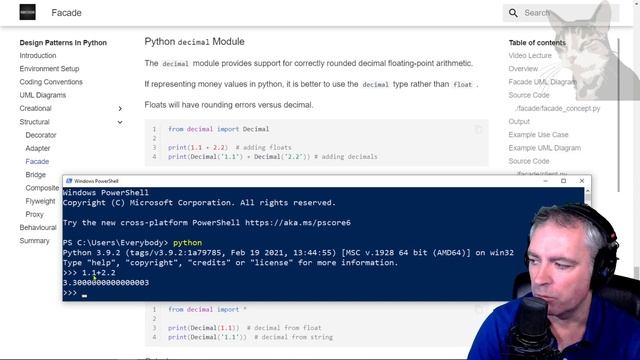Click the https://aka.ms/pscore6 URL text
640x360 pixels.
(x=298, y=223)
